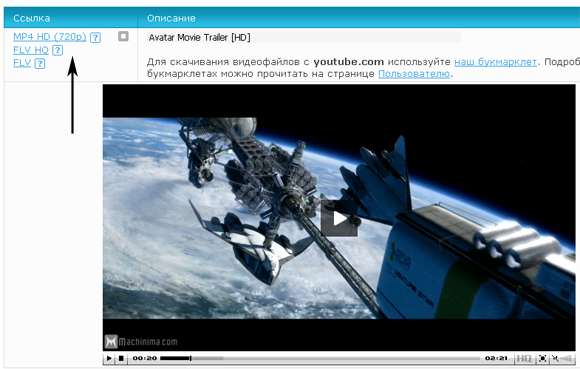Click the Machinima.com watermark logo
Image resolution: width=580 pixels, height=369 pixels.
141,341
